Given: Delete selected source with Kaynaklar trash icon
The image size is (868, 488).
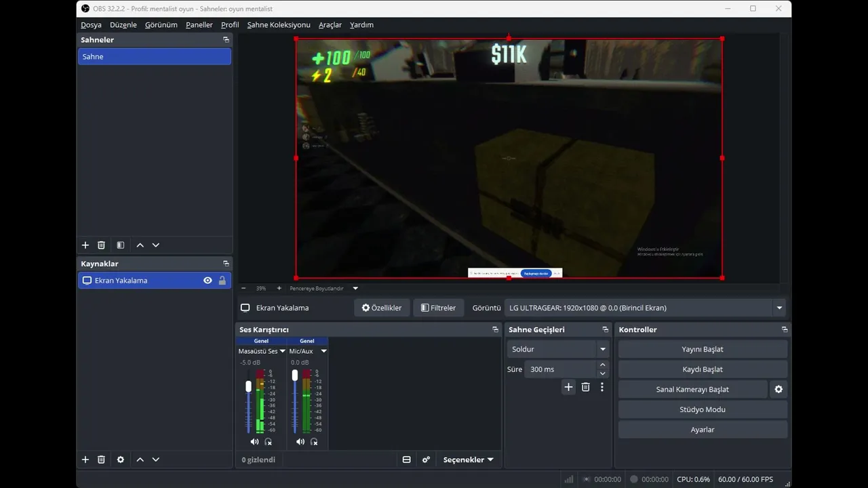Looking at the screenshot, I should (101, 460).
